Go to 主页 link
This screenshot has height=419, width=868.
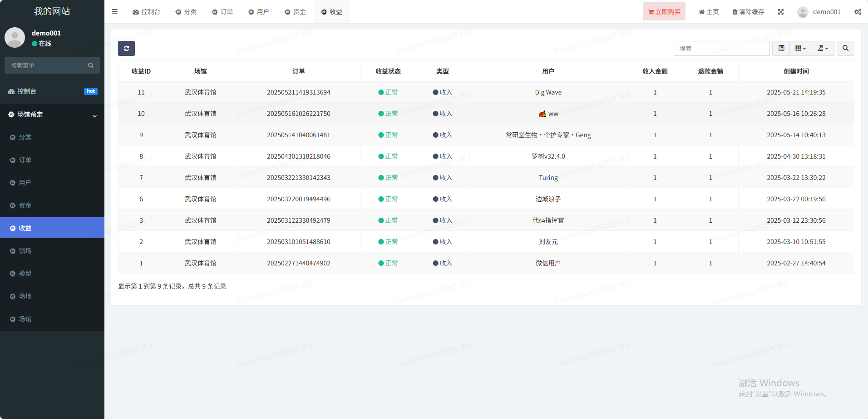click(709, 12)
